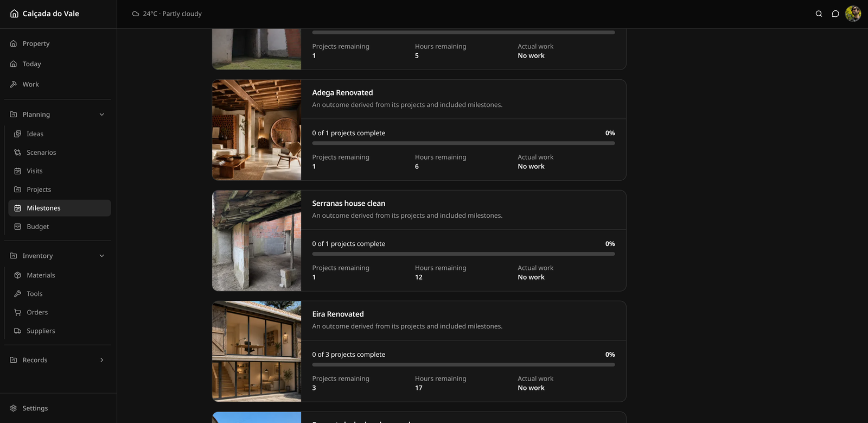The width and height of the screenshot is (868, 423).
Task: Open Eira Renovated milestone title
Action: click(338, 314)
